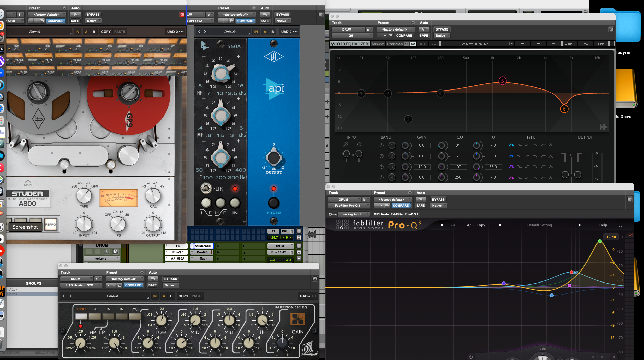This screenshot has width=644, height=360.
Task: Toggle the Harrison 32C phase invert switch
Action: click(95, 316)
